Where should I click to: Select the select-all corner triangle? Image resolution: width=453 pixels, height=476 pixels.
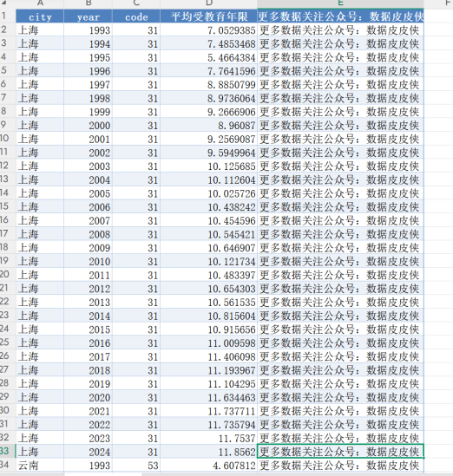click(x=4, y=3)
